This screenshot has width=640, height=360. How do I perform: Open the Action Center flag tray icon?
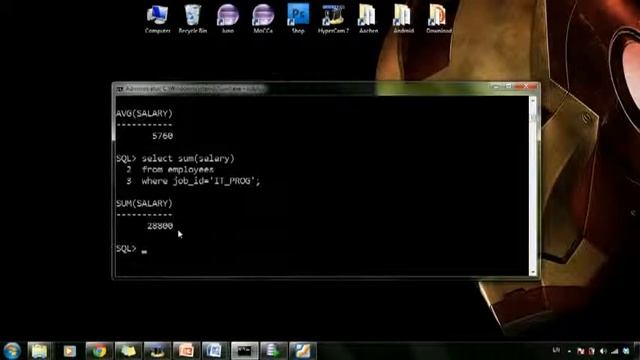point(581,351)
